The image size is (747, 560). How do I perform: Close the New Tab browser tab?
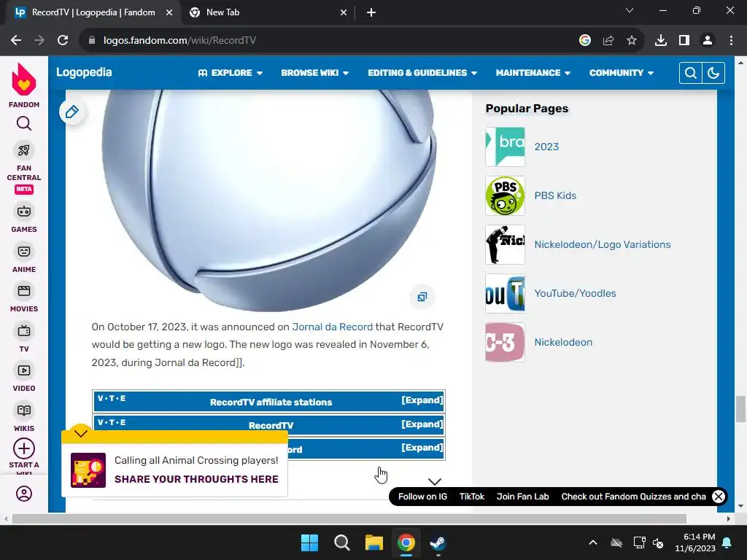(344, 13)
